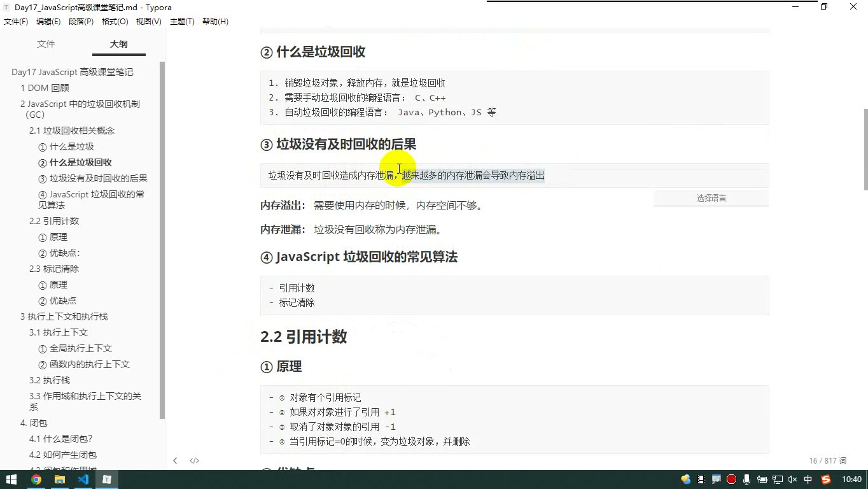Jump to outline item 1 DOM 回顾
868x489 pixels.
[x=45, y=88]
